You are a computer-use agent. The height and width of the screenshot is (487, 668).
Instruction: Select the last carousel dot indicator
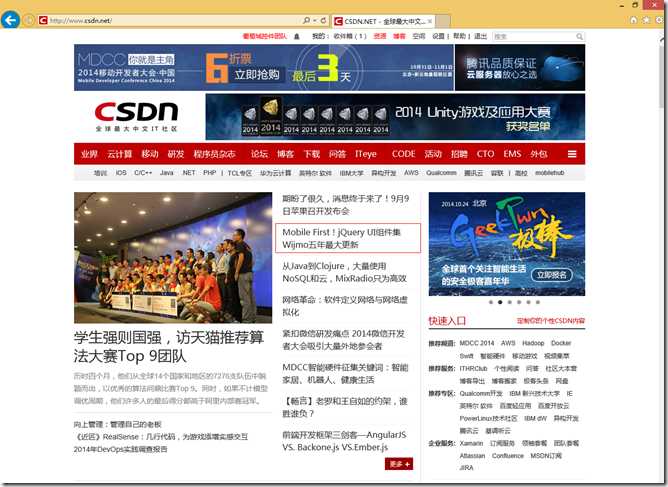click(538, 302)
